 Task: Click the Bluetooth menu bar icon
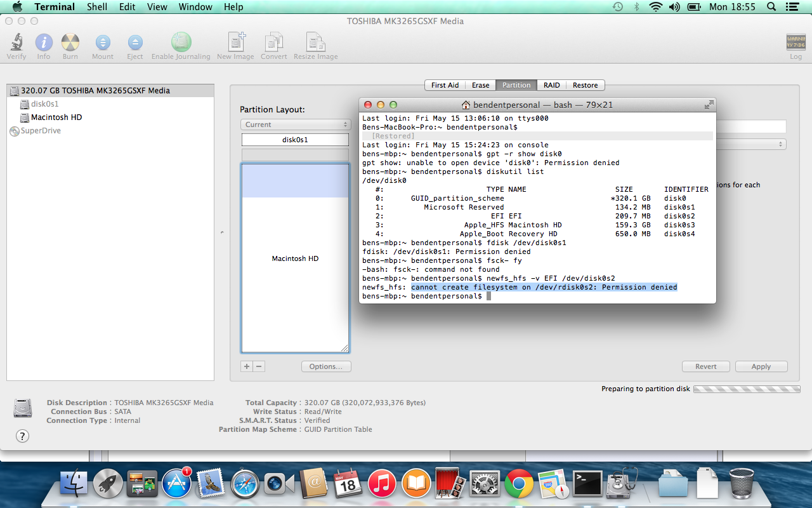(636, 7)
